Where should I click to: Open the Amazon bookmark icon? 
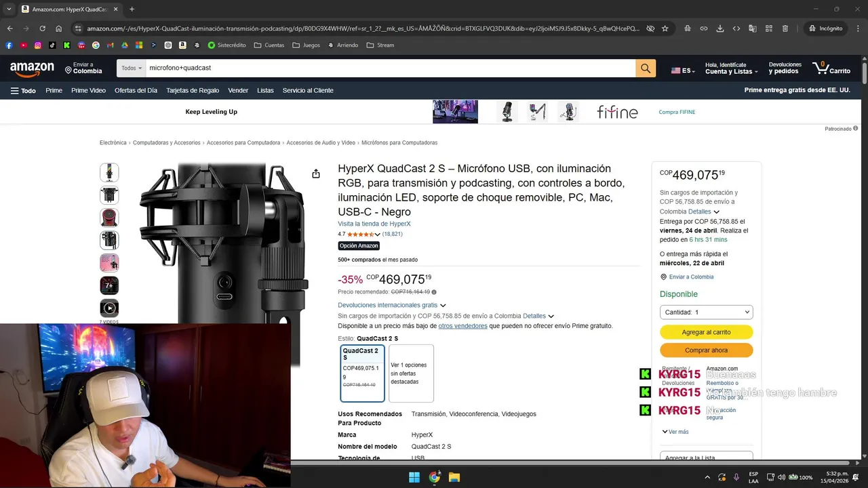[x=182, y=45]
